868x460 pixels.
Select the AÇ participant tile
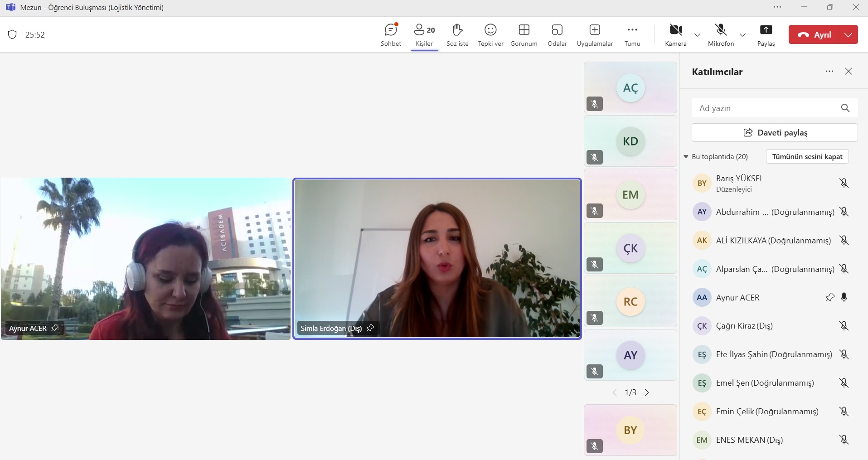(630, 87)
